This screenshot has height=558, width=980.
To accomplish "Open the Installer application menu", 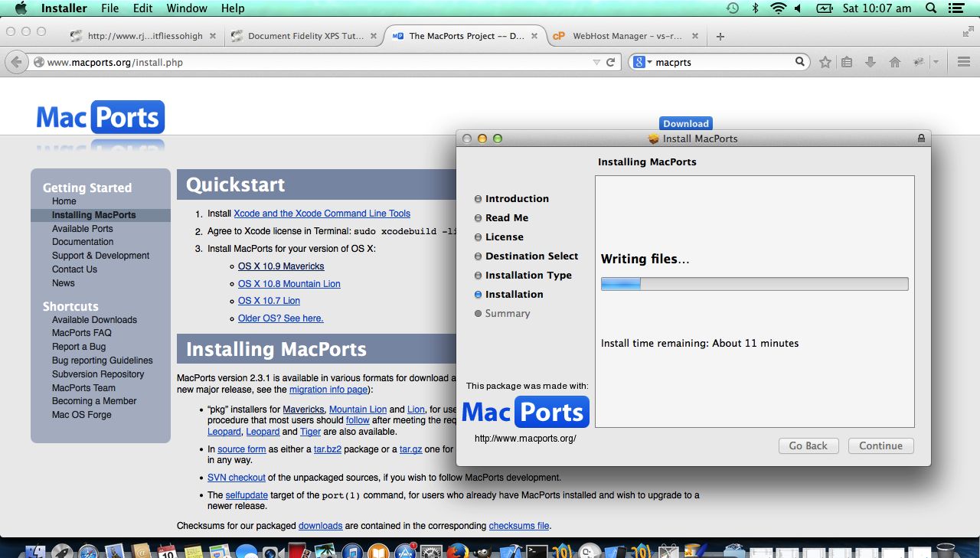I will pos(64,8).
